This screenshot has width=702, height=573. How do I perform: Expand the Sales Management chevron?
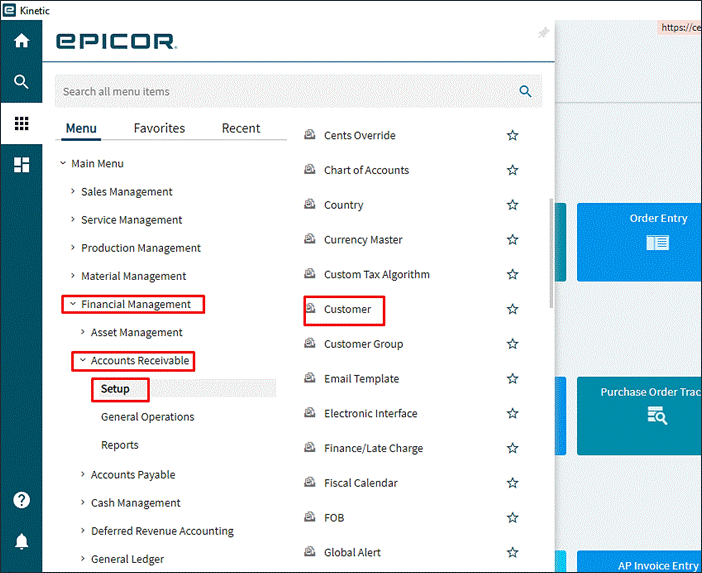click(x=73, y=191)
